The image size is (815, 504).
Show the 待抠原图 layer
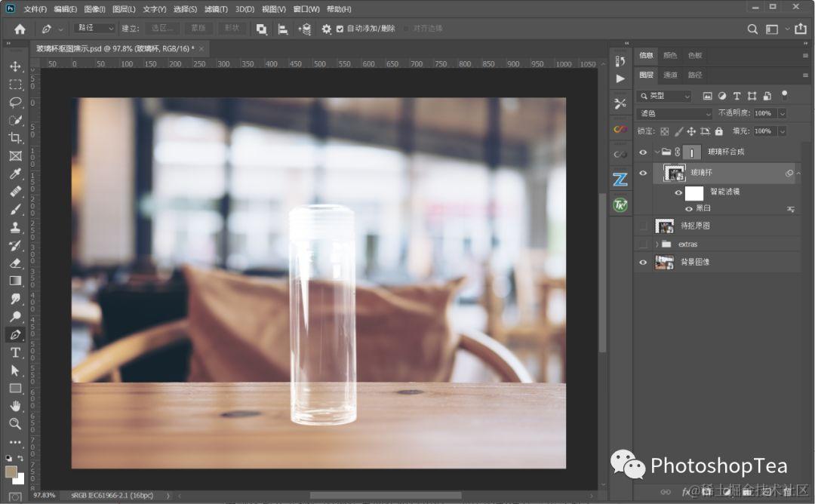coord(643,226)
